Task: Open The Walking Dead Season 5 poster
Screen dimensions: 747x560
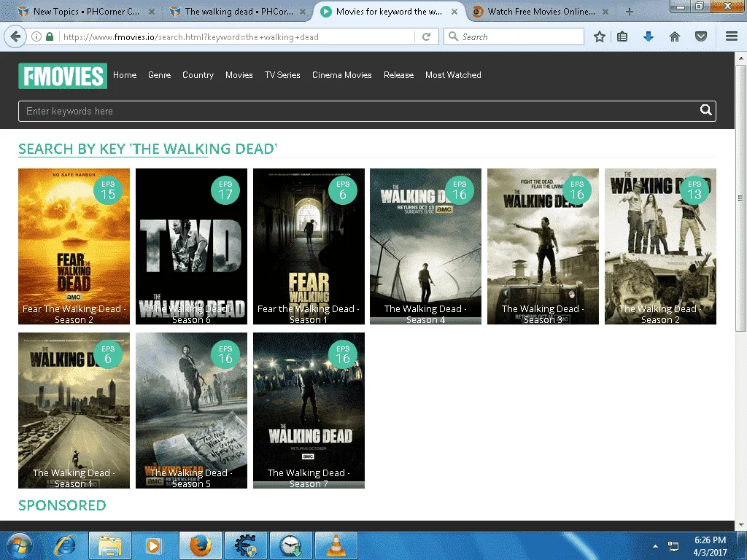Action: click(192, 411)
